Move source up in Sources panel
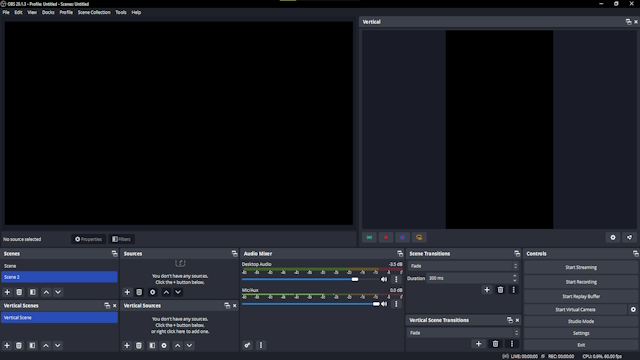 click(166, 292)
